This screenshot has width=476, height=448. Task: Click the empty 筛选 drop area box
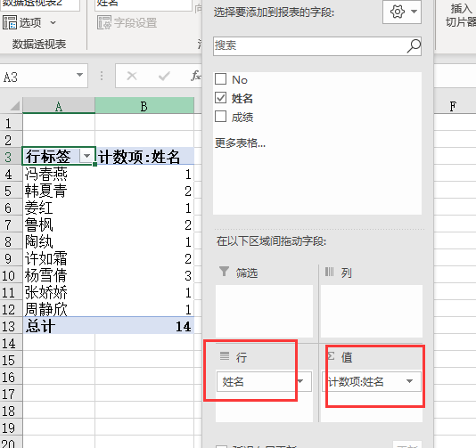pyautogui.click(x=264, y=311)
